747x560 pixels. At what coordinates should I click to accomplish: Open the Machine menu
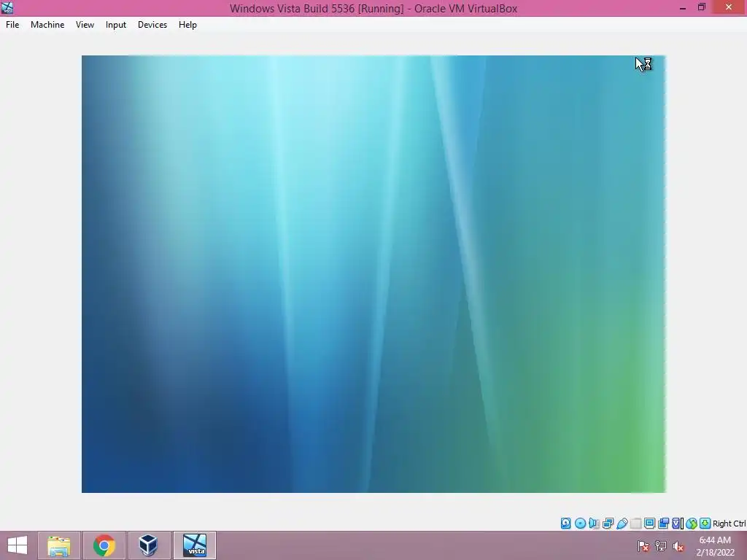(47, 25)
